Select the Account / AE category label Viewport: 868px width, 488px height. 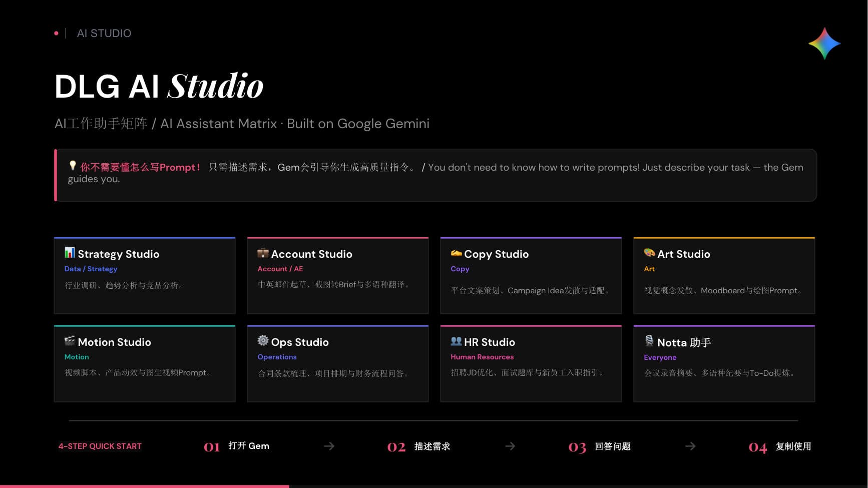pyautogui.click(x=280, y=269)
